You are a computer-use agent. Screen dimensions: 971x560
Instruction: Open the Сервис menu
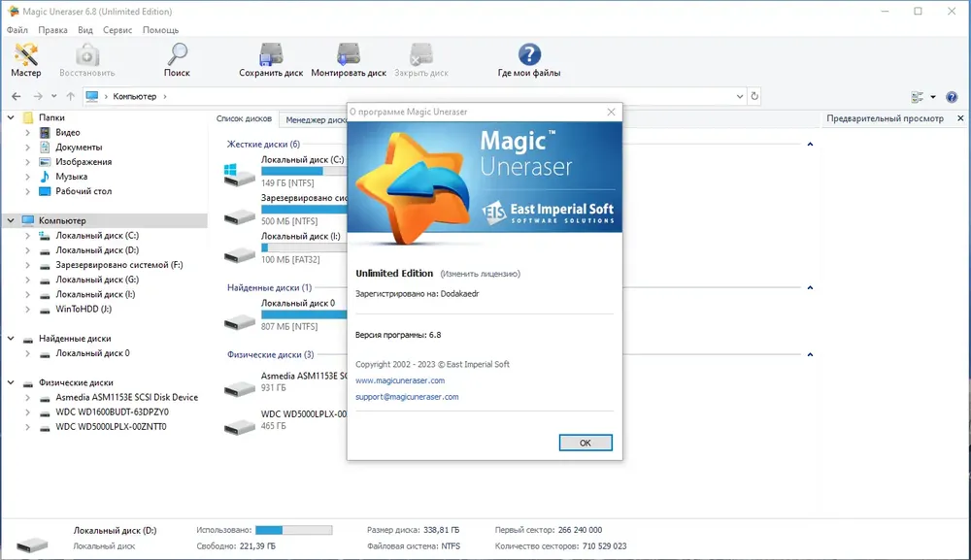coord(117,30)
